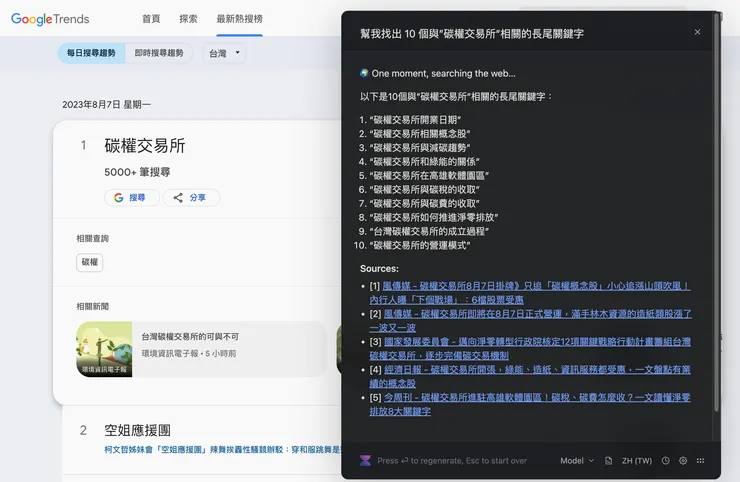
Task: Click the 5000+ 筆搜尋 count text
Action: (137, 172)
